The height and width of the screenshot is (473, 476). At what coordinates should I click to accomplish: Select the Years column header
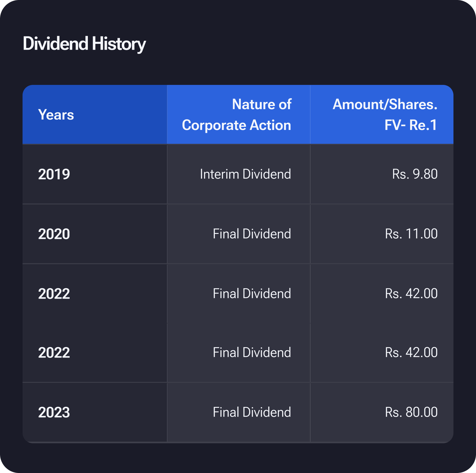point(56,115)
